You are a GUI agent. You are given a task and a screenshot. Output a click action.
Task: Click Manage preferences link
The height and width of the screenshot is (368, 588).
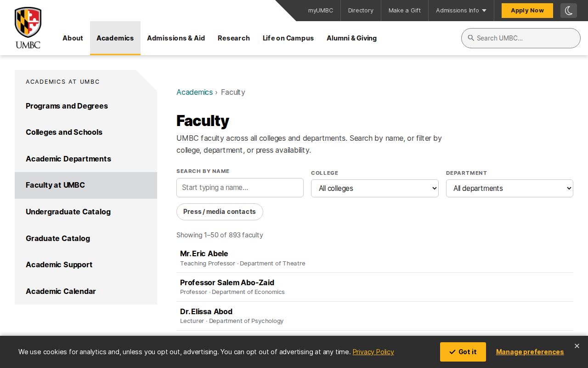coord(530,352)
